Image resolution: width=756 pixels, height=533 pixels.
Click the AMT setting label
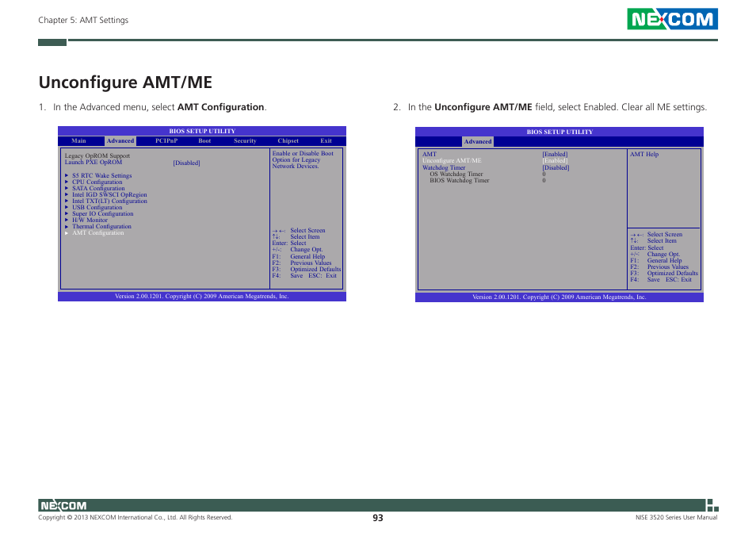pyautogui.click(x=429, y=155)
